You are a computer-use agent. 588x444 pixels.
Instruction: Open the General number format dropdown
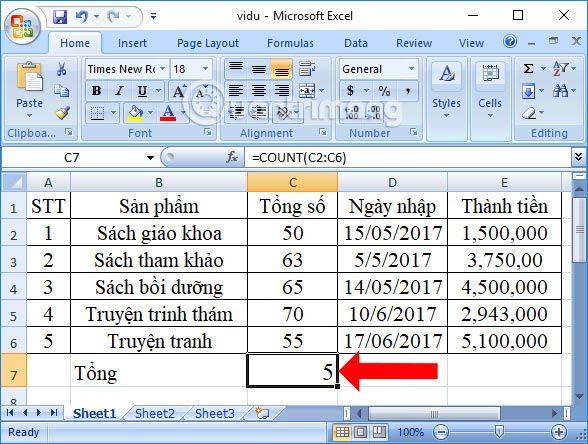(x=411, y=69)
